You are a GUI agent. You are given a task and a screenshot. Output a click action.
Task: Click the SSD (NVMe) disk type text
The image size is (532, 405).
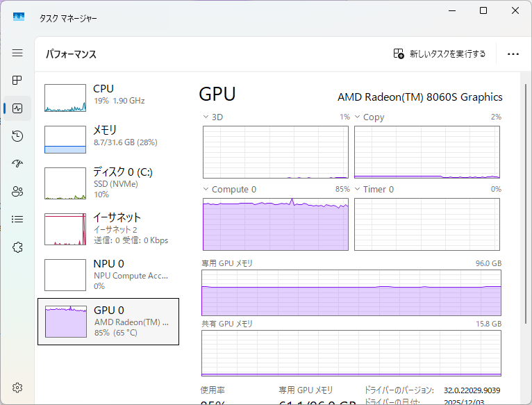click(116, 184)
